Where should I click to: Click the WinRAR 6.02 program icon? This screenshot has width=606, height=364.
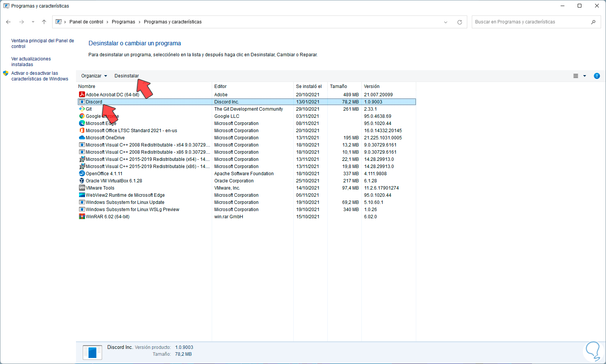click(x=82, y=216)
